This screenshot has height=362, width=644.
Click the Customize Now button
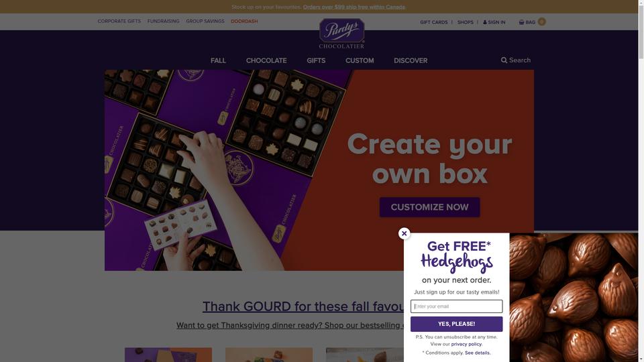pyautogui.click(x=429, y=207)
